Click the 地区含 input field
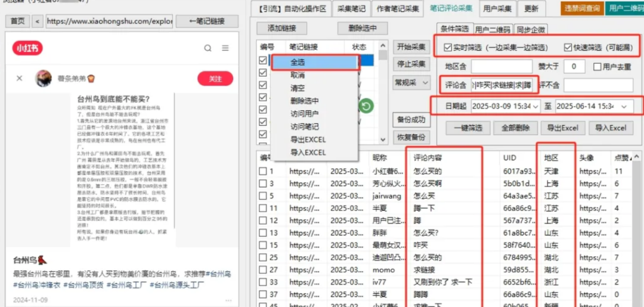Screen dimensions: 644x307 pos(502,67)
